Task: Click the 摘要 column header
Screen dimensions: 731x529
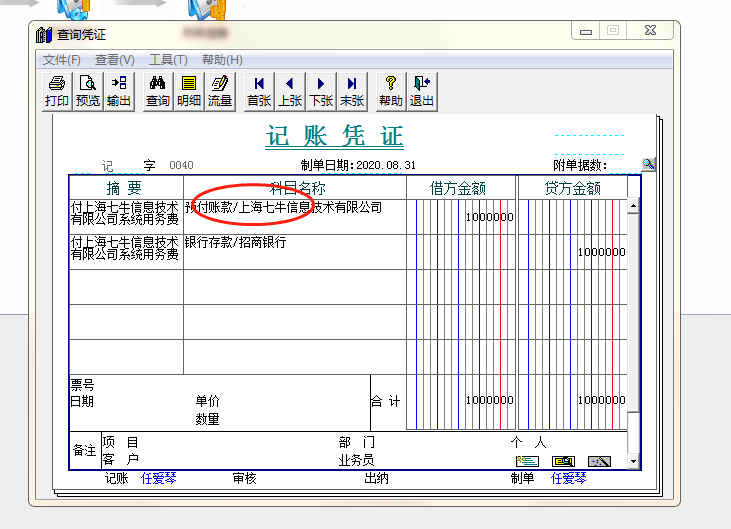Action: click(x=124, y=188)
